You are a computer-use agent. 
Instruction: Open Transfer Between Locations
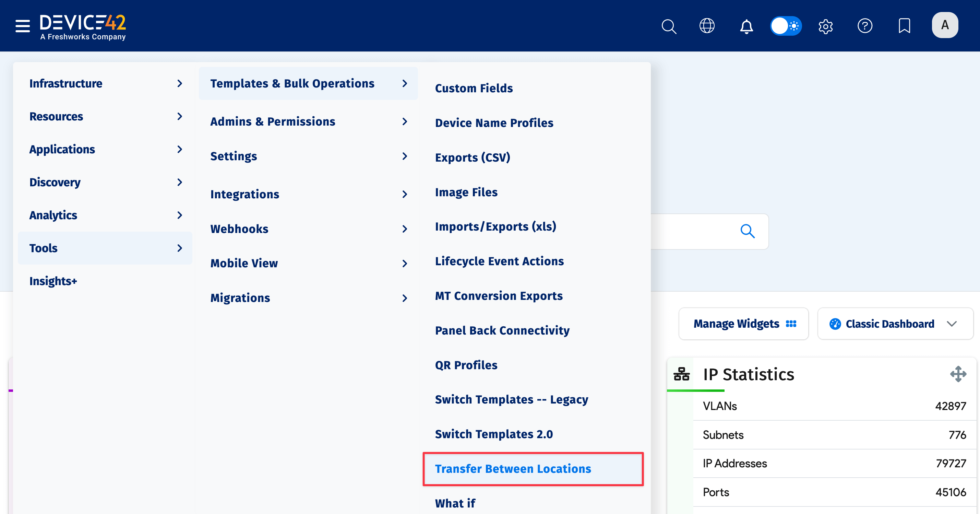pos(513,469)
